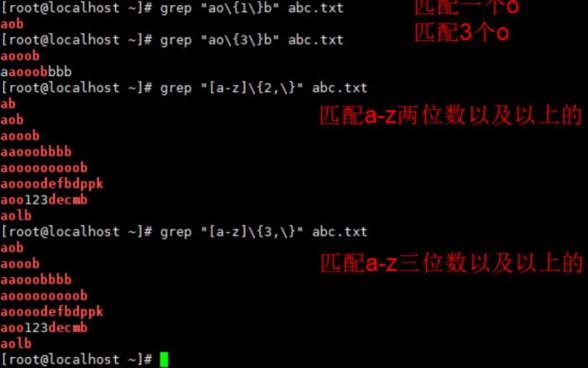Image resolution: width=588 pixels, height=368 pixels.
Task: Click the "aob" output after the third grep
Action: point(12,119)
